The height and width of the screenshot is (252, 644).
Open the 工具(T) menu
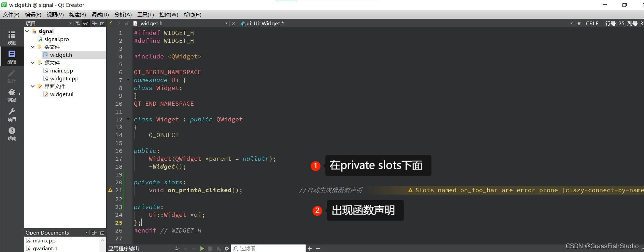pyautogui.click(x=145, y=14)
